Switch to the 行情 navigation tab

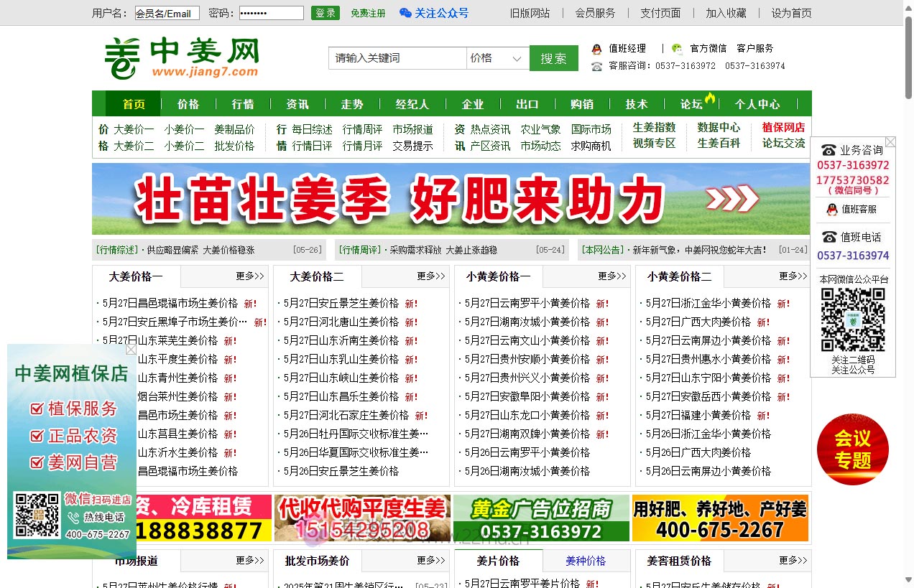pos(243,103)
